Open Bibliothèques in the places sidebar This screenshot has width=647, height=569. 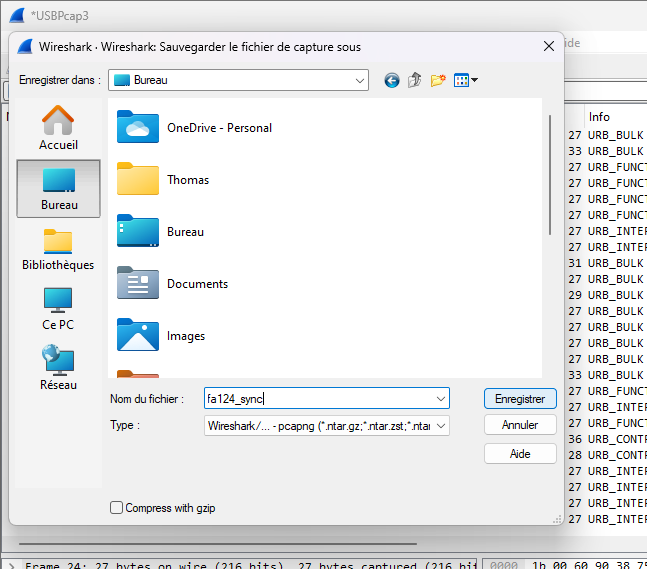pos(58,249)
